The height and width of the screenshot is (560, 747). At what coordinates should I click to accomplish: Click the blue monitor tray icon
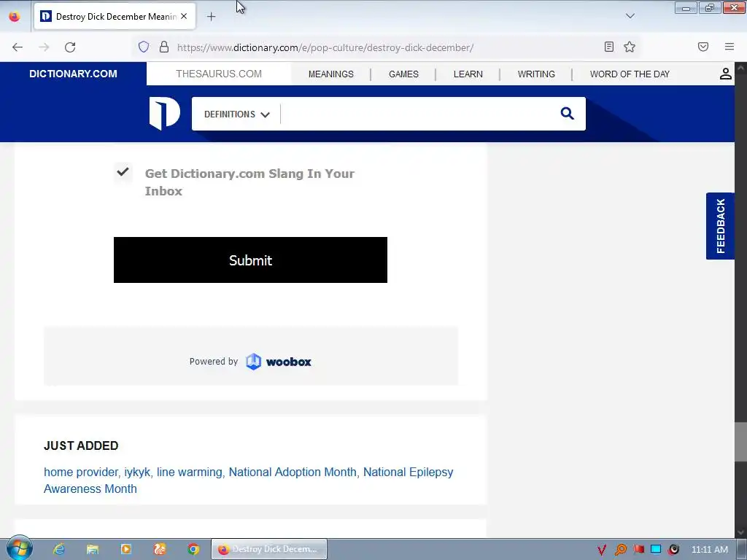(656, 549)
